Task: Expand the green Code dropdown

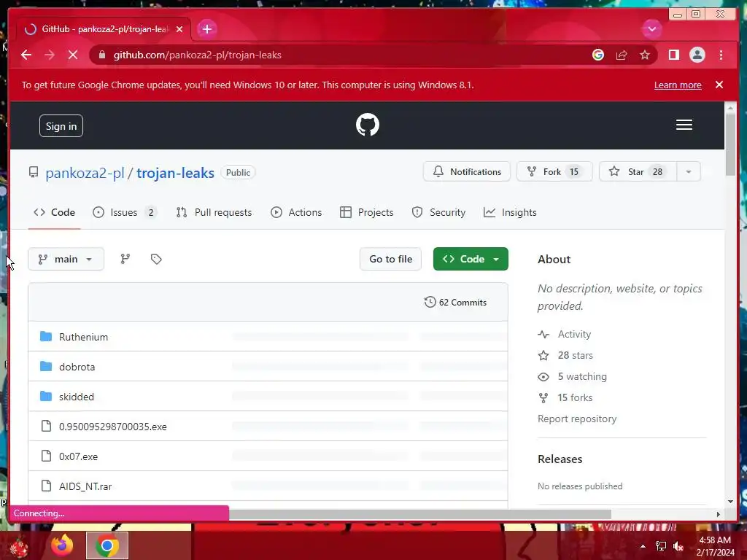Action: (x=471, y=259)
